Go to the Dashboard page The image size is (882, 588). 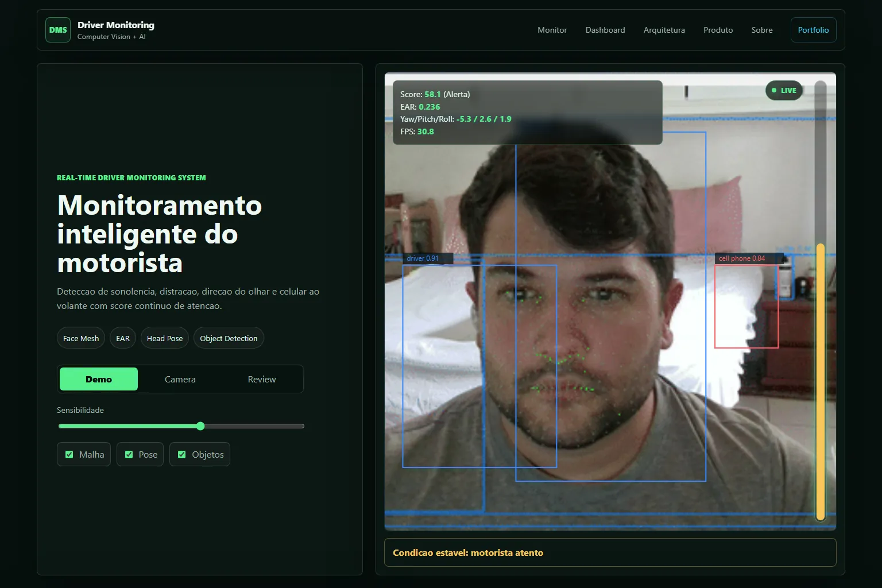pyautogui.click(x=605, y=30)
